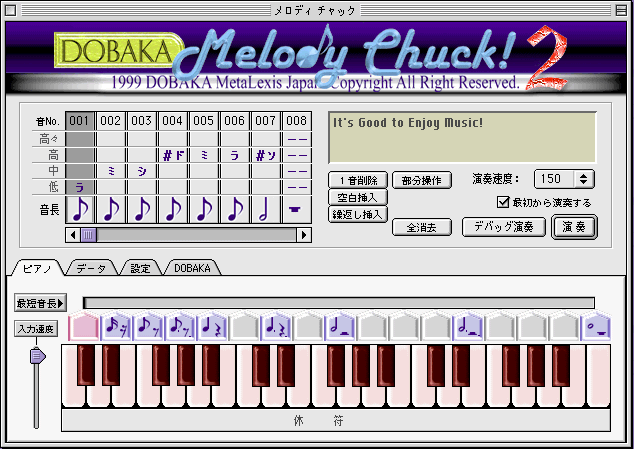Click the eighth note icon under column 004

point(173,209)
